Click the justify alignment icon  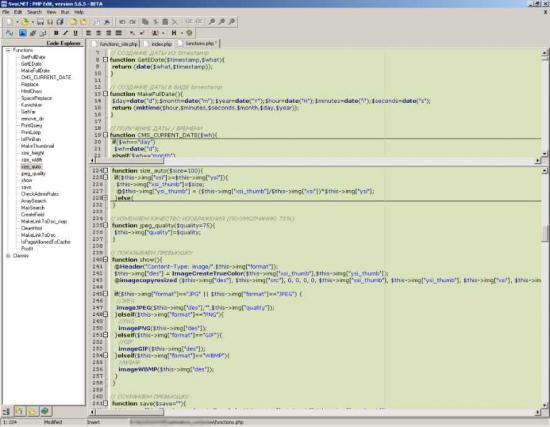click(x=119, y=33)
